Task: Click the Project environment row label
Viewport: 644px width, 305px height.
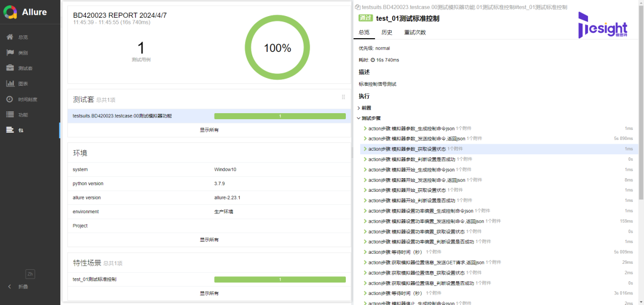Action: 80,226
